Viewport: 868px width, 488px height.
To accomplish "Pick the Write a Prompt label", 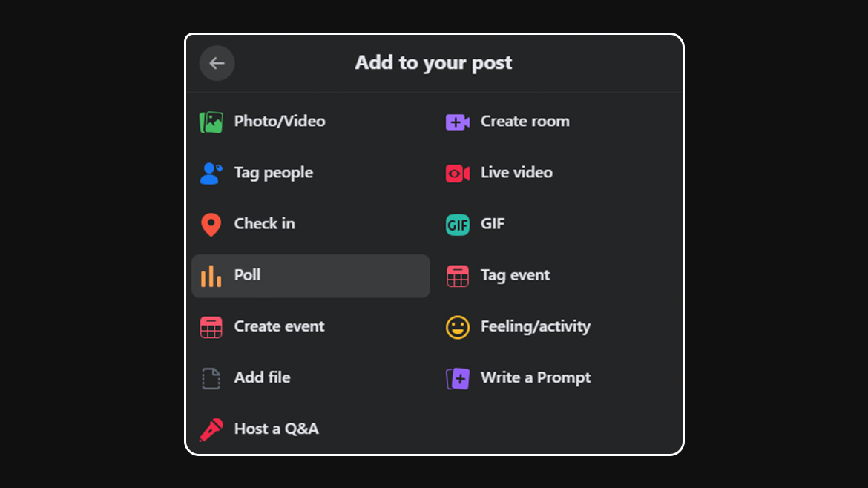I will pyautogui.click(x=536, y=377).
